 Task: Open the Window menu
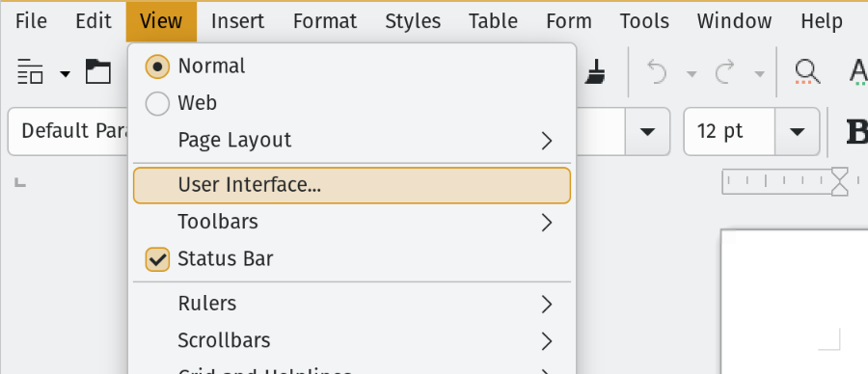pos(734,21)
